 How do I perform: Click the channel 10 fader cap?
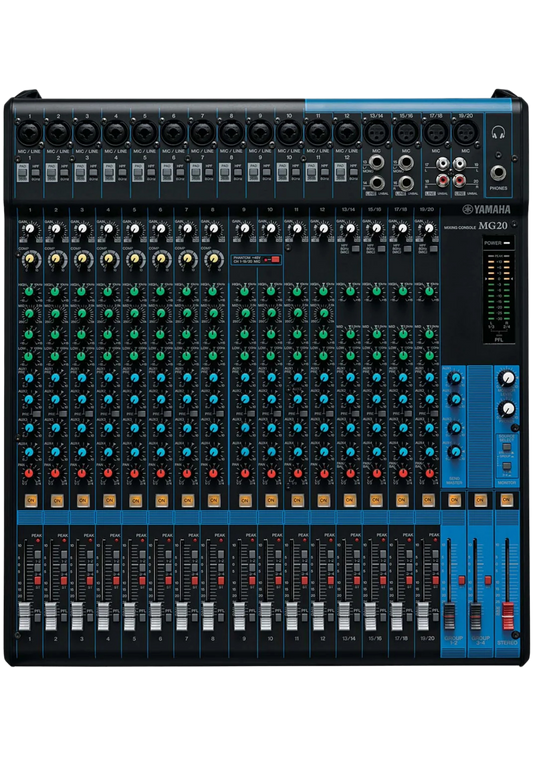pos(264,617)
